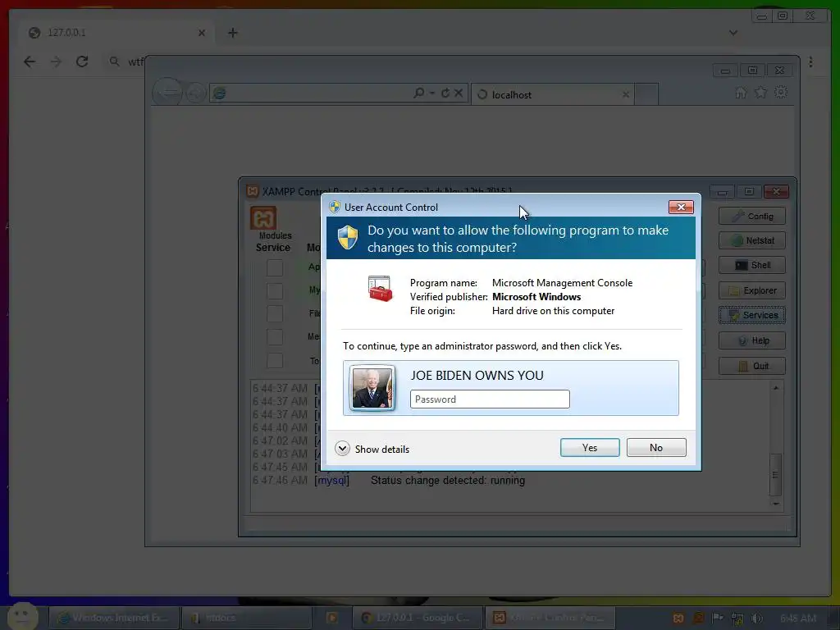840x630 pixels.
Task: Toggle the first service checkbox (Apache row)
Action: (x=275, y=268)
